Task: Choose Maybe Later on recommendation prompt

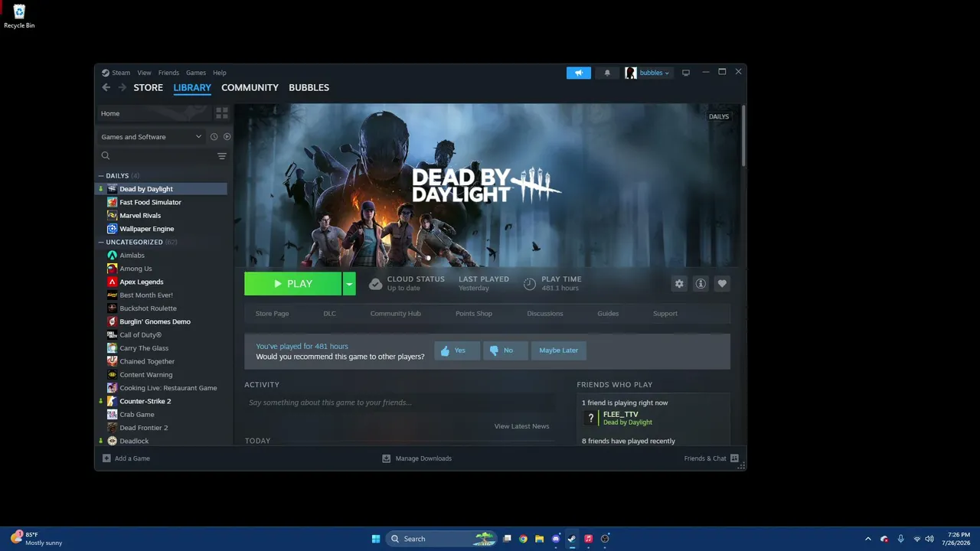Action: pyautogui.click(x=559, y=350)
